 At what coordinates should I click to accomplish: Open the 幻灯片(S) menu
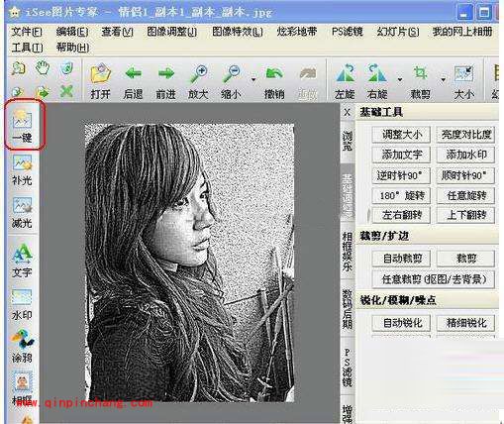pos(398,32)
